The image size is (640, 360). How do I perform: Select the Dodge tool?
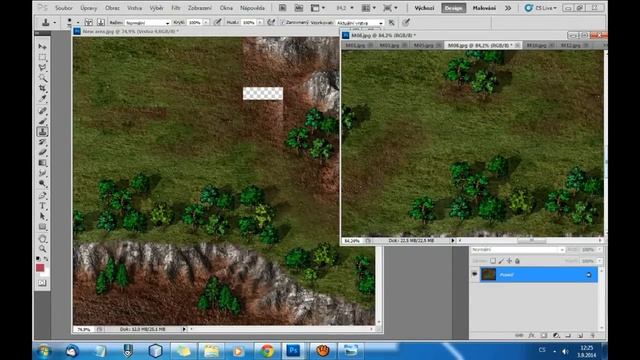click(42, 183)
